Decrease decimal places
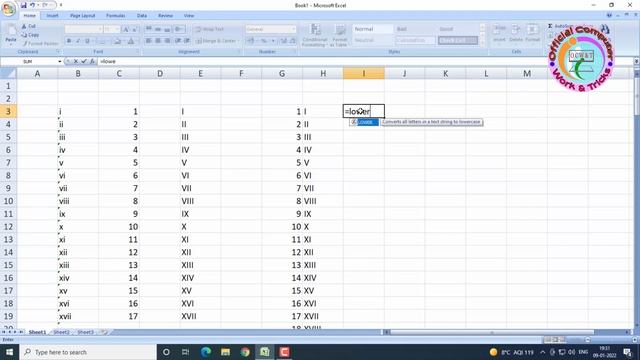The width and height of the screenshot is (640, 360). (293, 41)
